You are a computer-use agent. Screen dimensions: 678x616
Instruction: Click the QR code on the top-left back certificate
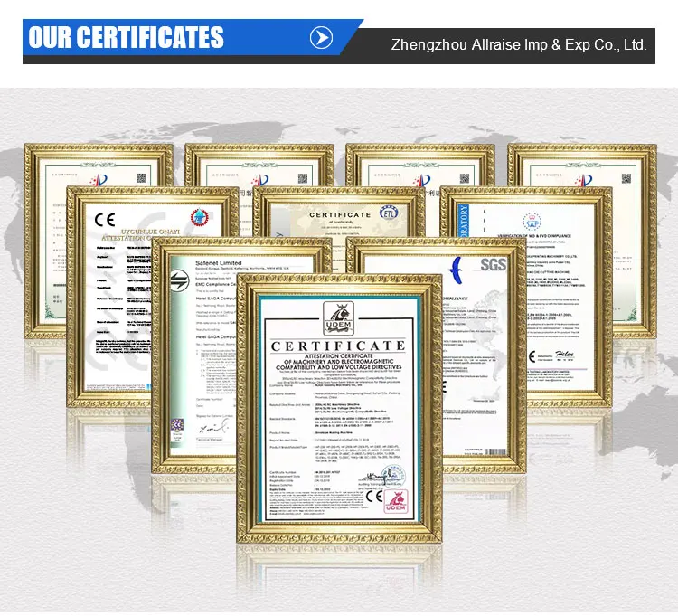(x=141, y=178)
